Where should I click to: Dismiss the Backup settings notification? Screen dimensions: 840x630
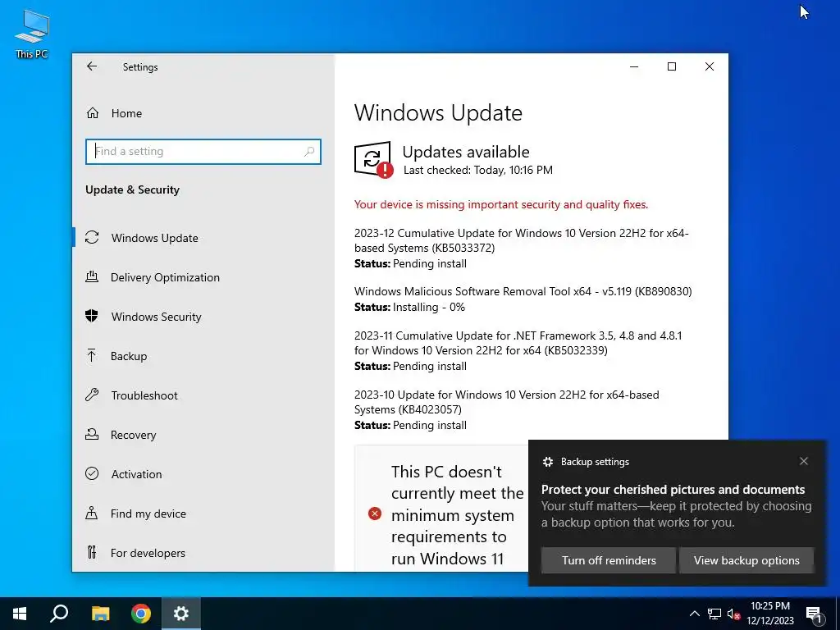804,461
